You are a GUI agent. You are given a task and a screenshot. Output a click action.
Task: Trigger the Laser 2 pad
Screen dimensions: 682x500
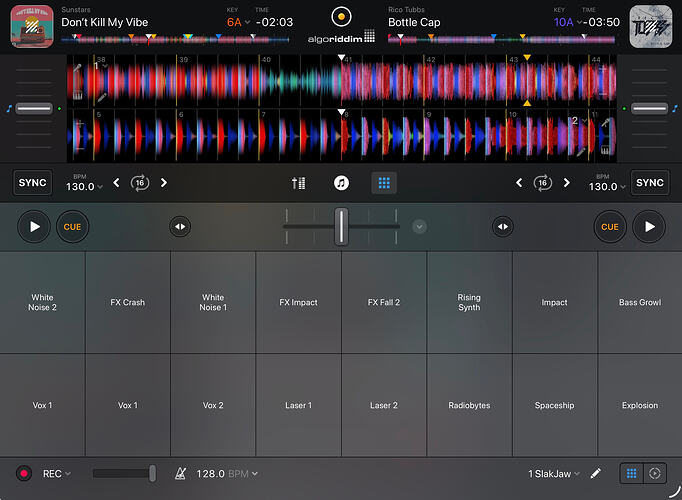click(x=384, y=405)
